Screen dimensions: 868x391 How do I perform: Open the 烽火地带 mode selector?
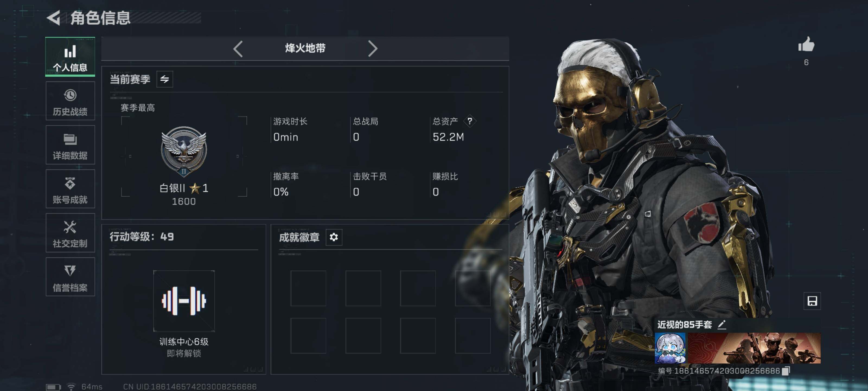click(x=305, y=48)
